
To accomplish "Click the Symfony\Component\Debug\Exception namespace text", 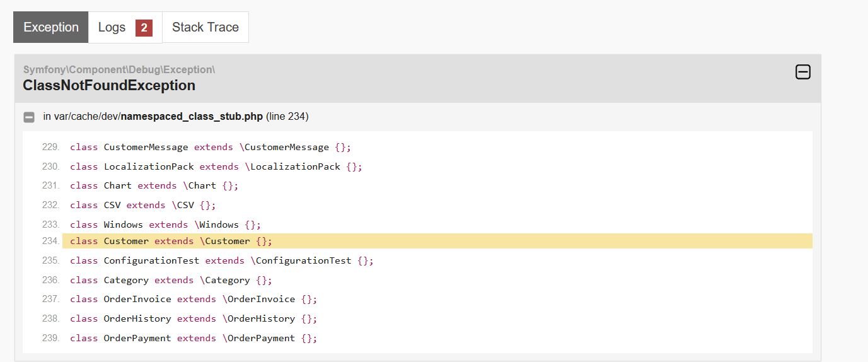I will [x=119, y=69].
